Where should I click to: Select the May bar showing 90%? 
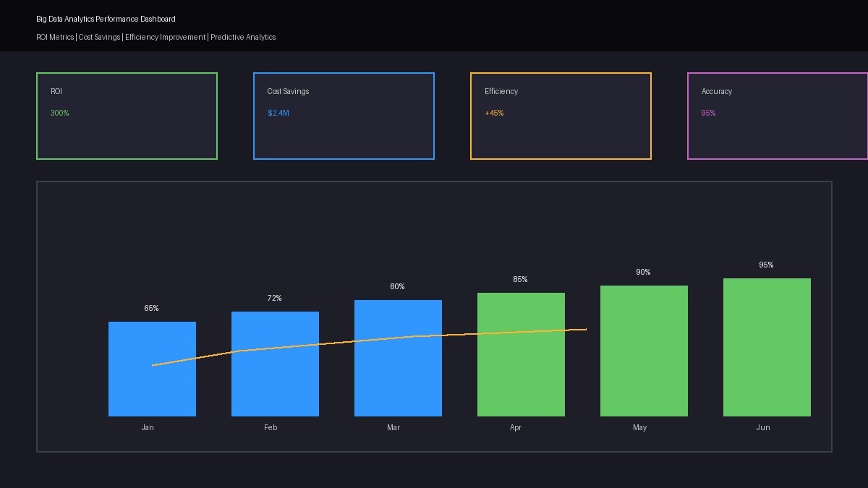(644, 351)
